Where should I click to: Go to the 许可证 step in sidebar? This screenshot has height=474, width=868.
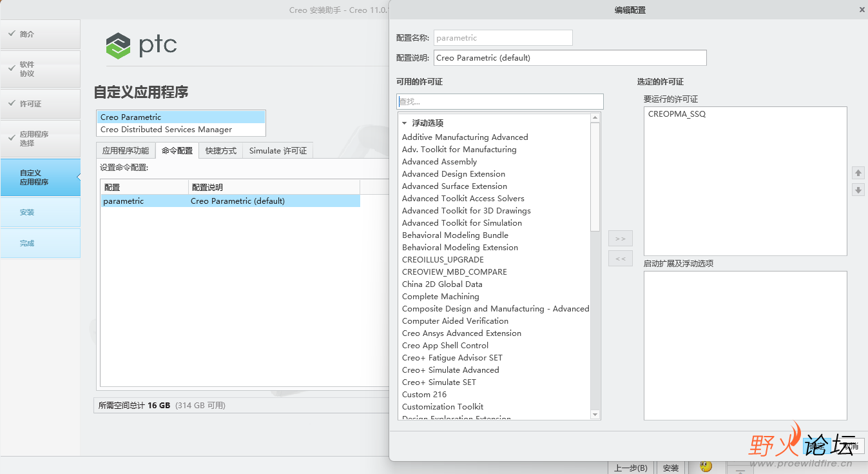coord(40,104)
